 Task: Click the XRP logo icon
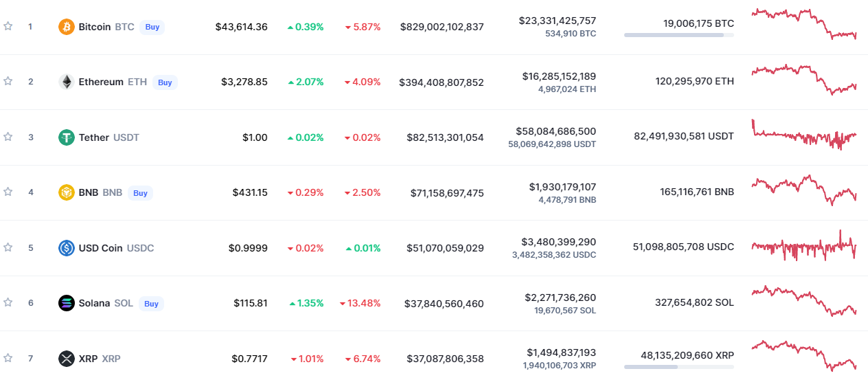67,359
